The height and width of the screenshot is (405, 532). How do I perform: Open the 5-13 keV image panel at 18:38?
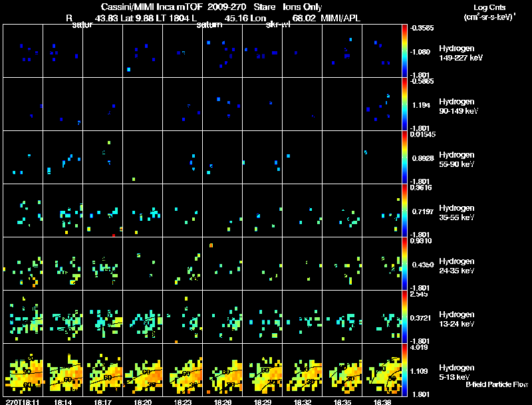click(x=382, y=370)
